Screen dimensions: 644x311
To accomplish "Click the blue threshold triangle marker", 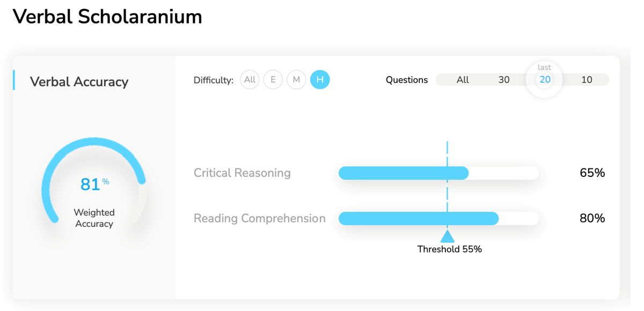I will (448, 236).
